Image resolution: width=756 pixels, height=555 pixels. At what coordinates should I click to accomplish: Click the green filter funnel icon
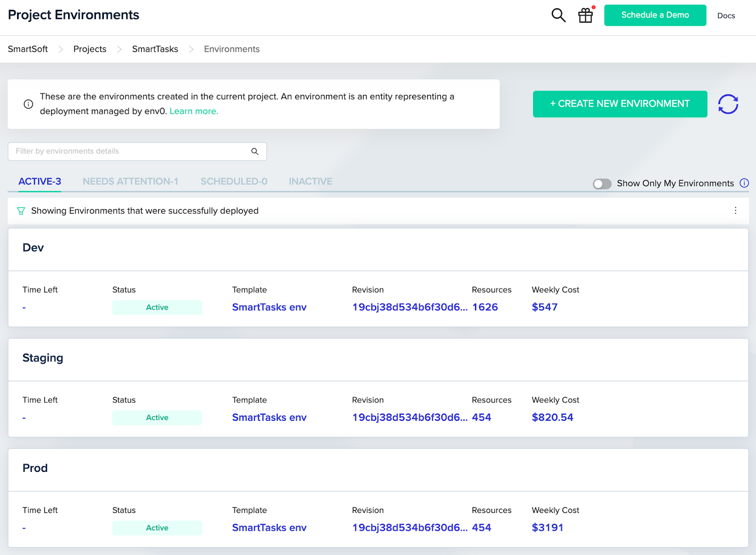tap(21, 211)
